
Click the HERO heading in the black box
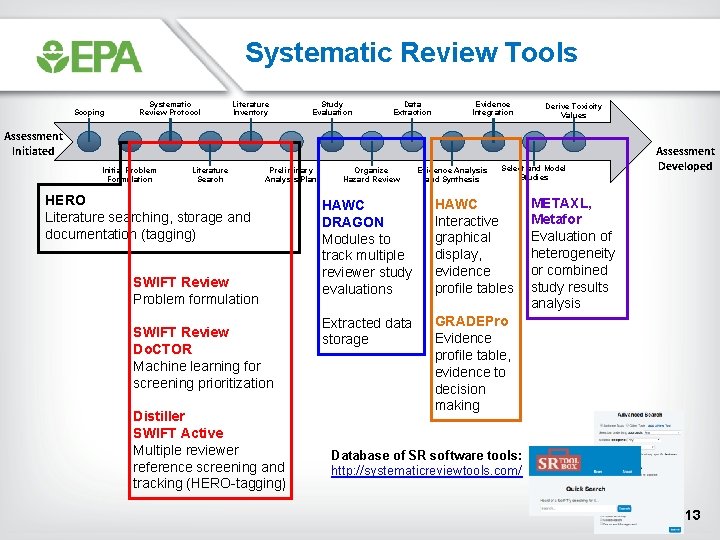[65, 200]
